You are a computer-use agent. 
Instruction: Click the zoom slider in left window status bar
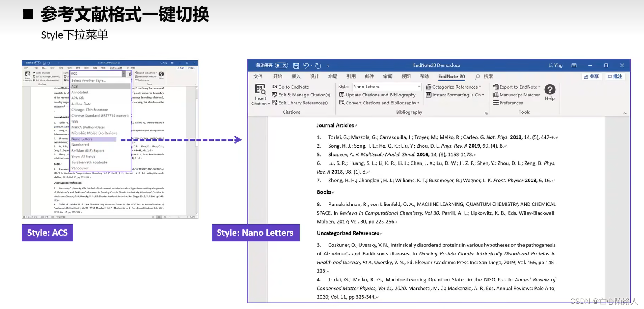pyautogui.click(x=179, y=217)
